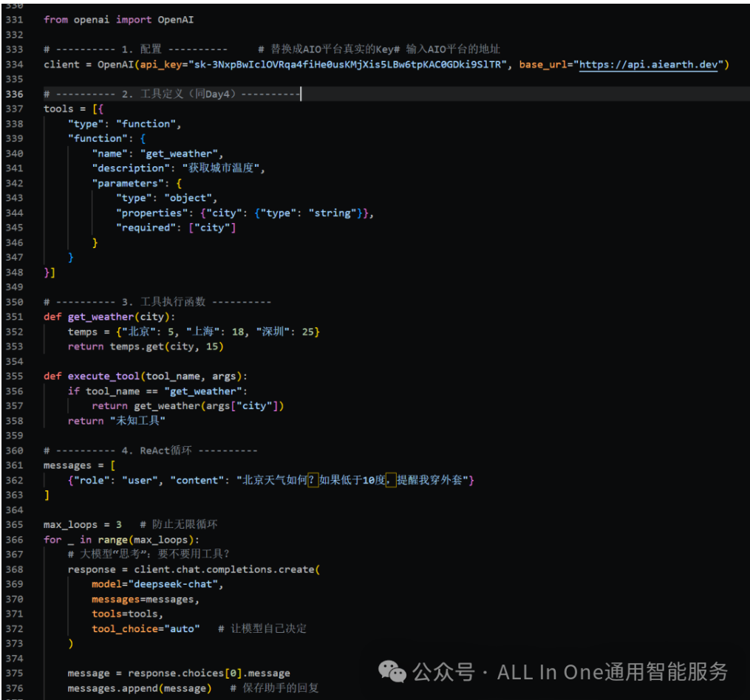Click the api_key string starting with sk-3NxpBw

[348, 64]
